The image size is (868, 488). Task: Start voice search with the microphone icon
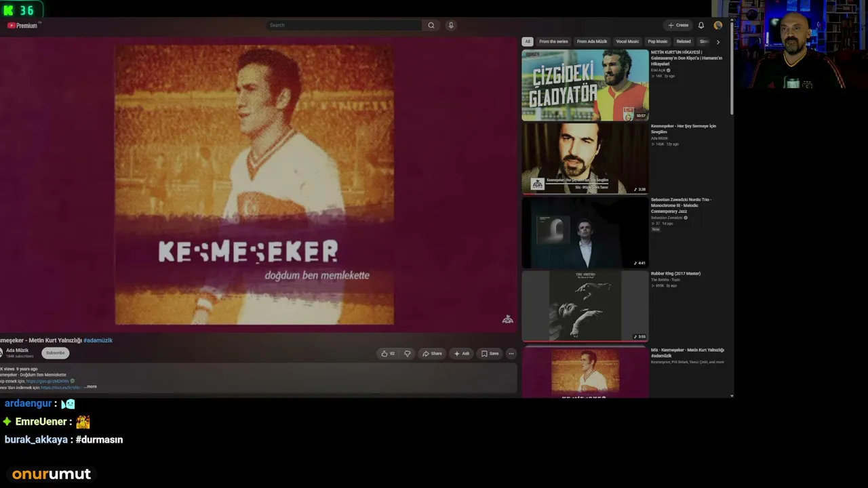pyautogui.click(x=451, y=25)
